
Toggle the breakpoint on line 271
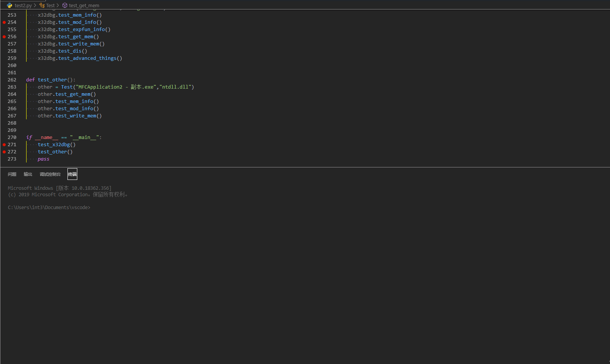[x=4, y=145]
